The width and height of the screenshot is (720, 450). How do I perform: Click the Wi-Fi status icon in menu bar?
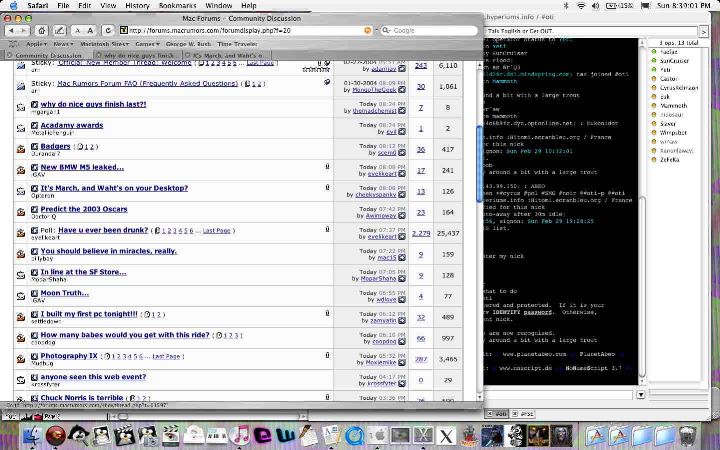(581, 6)
